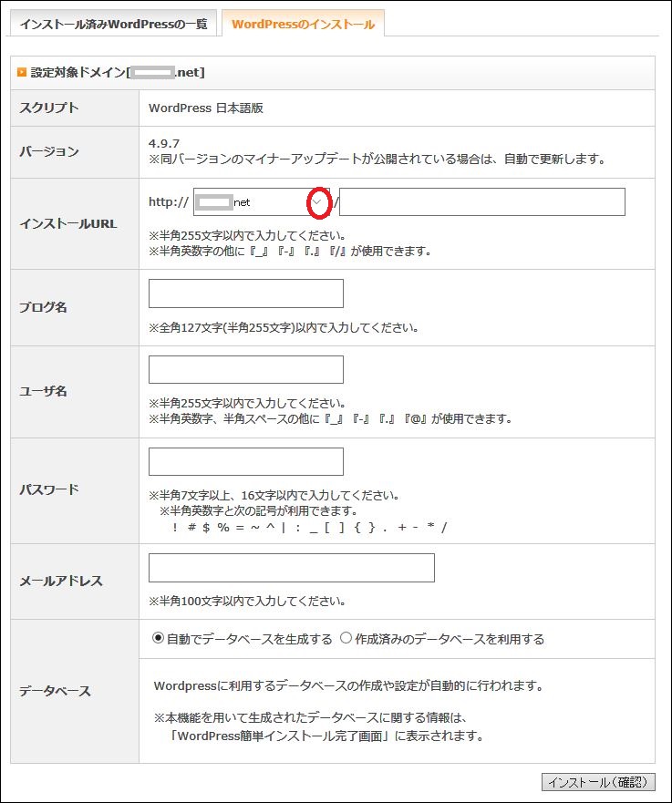Select the WordPressのインストール tab

303,24
